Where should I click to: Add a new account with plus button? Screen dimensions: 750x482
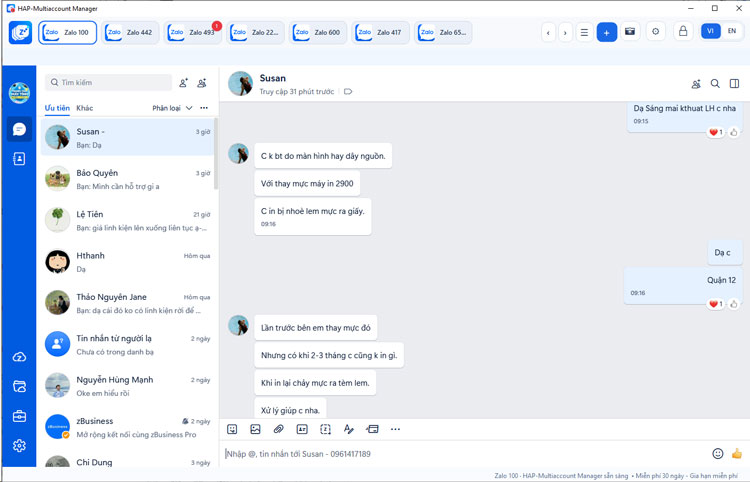tap(607, 33)
